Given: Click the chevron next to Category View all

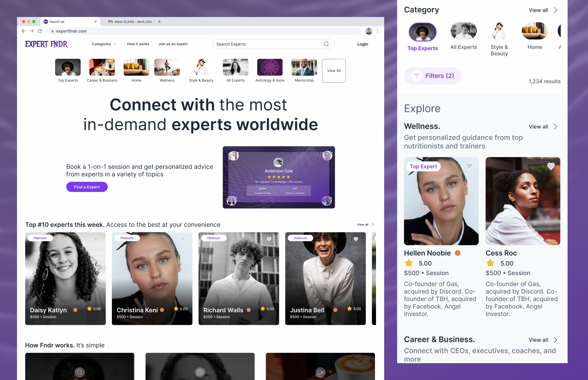Looking at the screenshot, I should (555, 10).
